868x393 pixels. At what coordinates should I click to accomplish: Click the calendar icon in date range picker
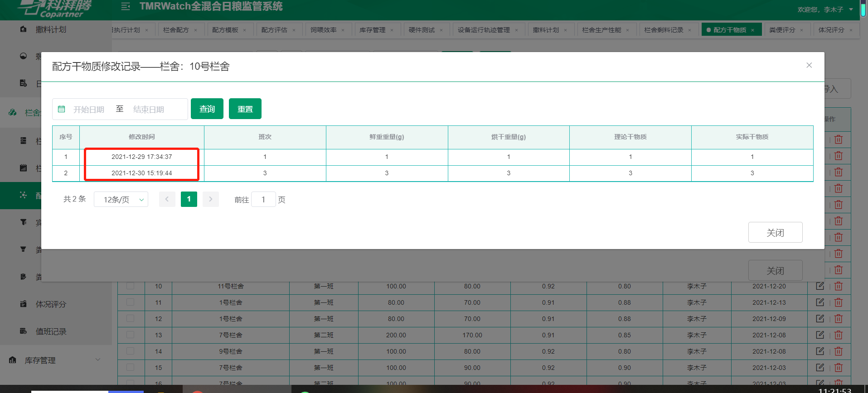62,109
